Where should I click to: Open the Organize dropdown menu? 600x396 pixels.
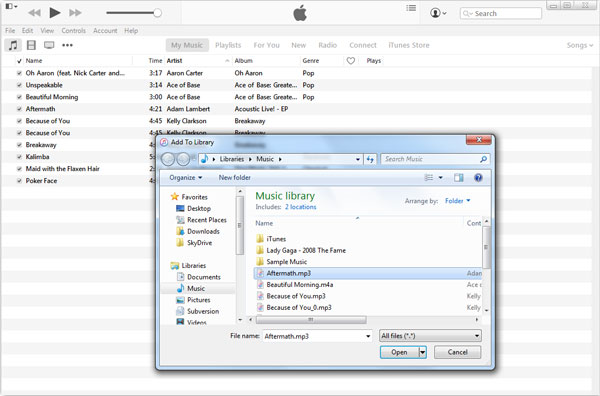186,178
